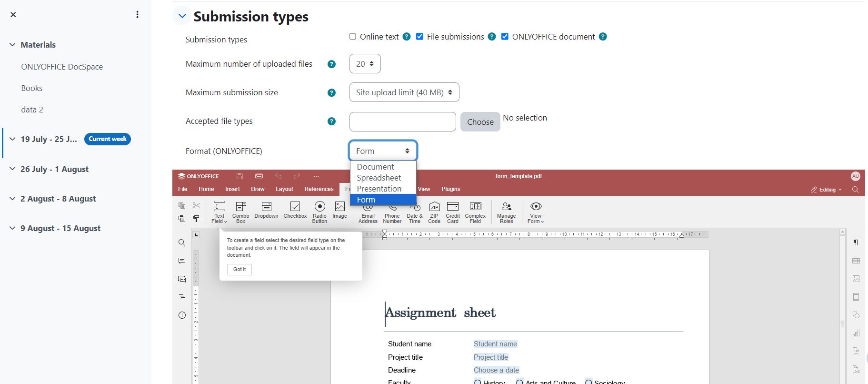868x384 pixels.
Task: Insert a Complex Field
Action: (x=475, y=212)
